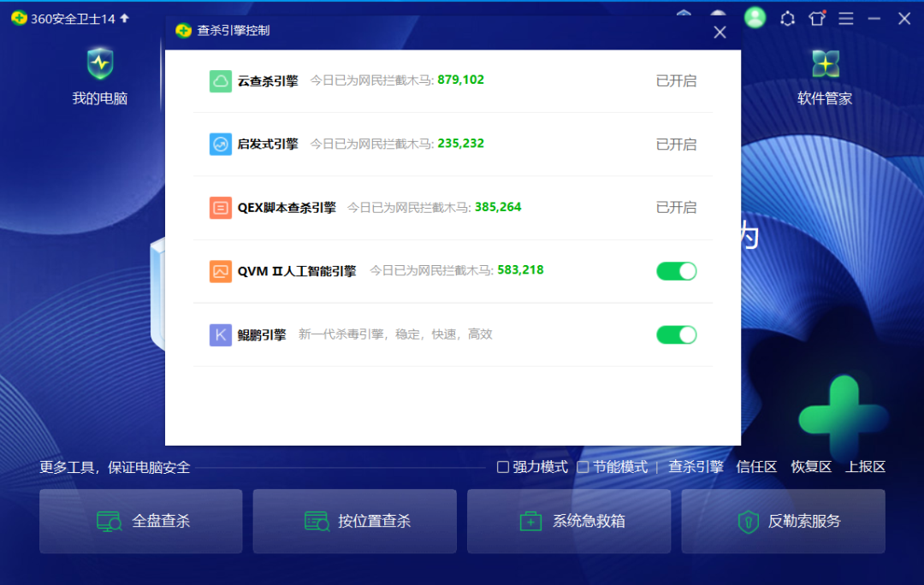
Task: Turn off the QVM II人工智能引擎 switch
Action: pos(677,271)
